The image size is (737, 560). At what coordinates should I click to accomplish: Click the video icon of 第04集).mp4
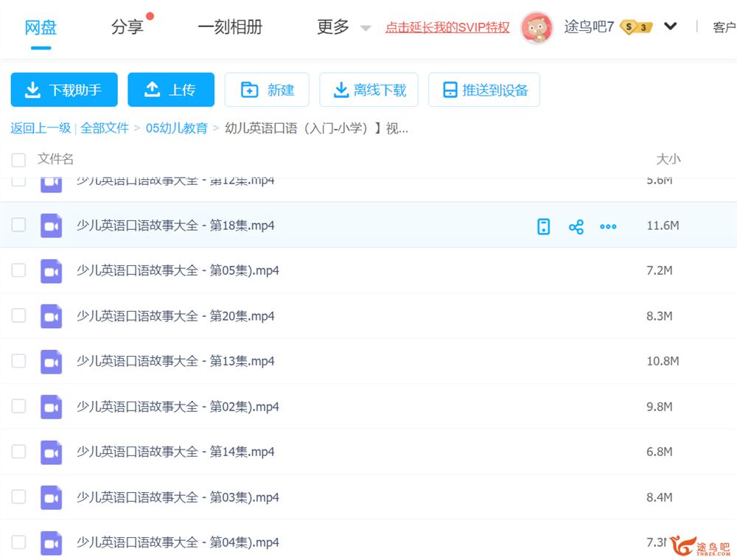52,543
